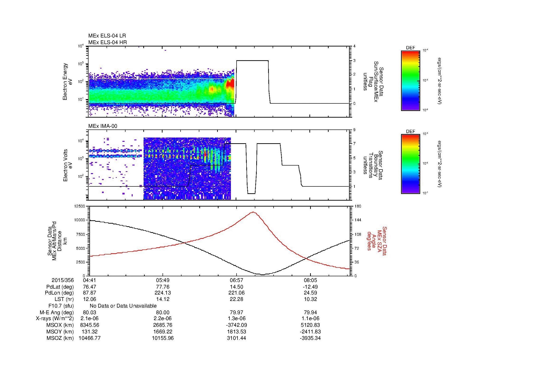Click the MSOZ value 10466.77
The image size is (555, 392).
tap(90, 338)
